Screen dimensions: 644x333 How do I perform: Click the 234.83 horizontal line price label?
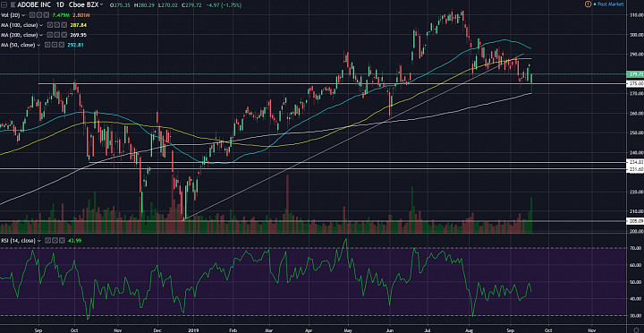pos(634,162)
